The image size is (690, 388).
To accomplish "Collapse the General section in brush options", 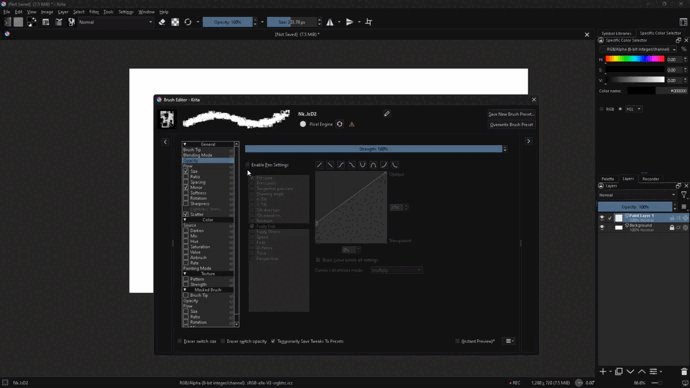I will coord(185,144).
